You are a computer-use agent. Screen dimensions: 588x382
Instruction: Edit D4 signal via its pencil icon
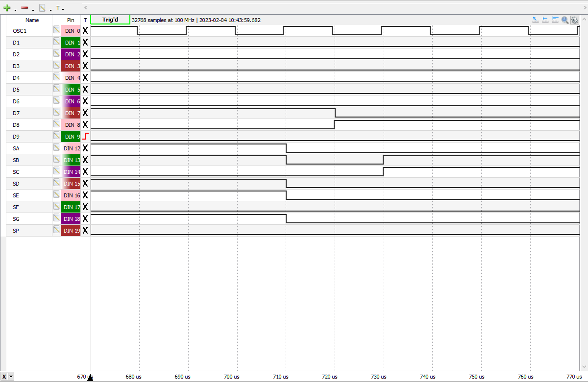coord(57,77)
